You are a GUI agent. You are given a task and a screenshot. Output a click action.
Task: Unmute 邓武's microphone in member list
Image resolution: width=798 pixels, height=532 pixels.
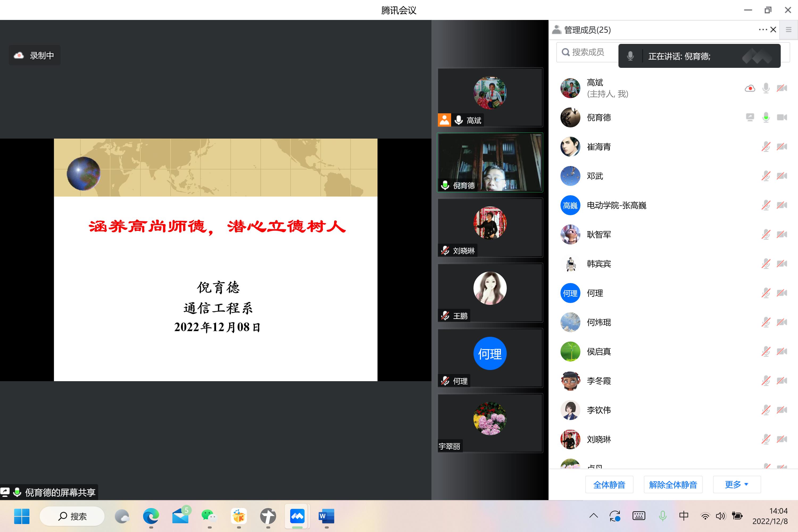[x=766, y=176]
